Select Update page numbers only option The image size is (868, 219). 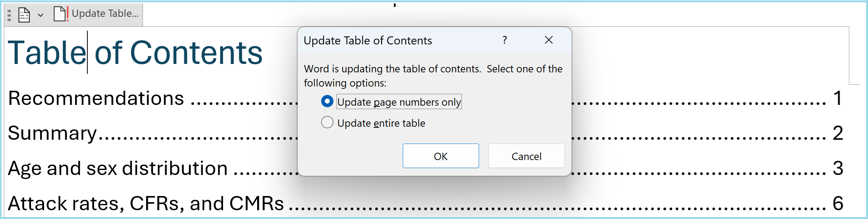point(327,101)
